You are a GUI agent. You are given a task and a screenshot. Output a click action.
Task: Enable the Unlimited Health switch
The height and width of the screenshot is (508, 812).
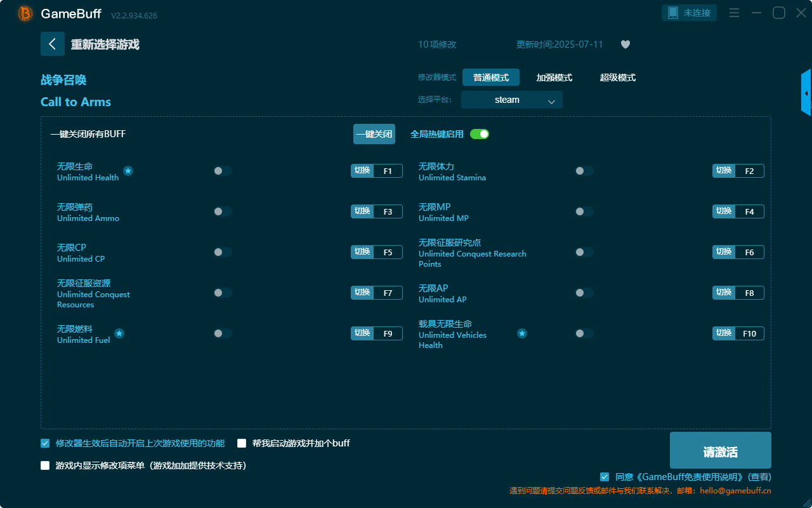pos(222,170)
